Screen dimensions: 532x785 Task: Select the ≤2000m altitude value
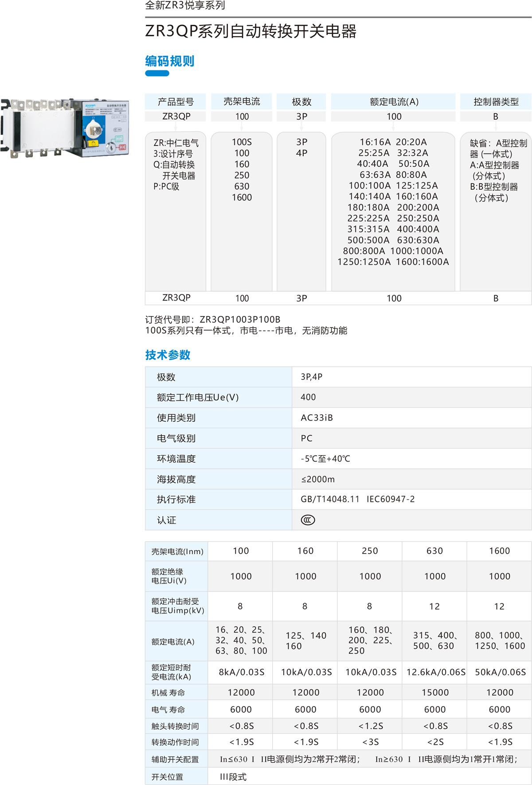point(318,479)
